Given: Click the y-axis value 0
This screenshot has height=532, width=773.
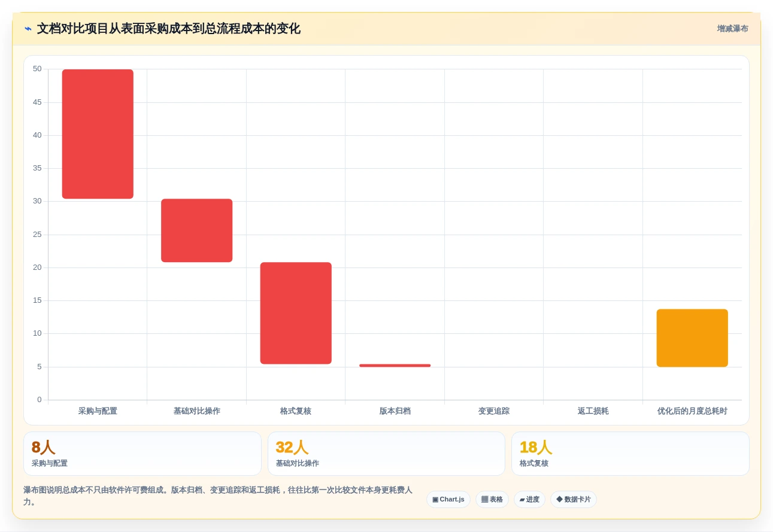Looking at the screenshot, I should pyautogui.click(x=40, y=400).
